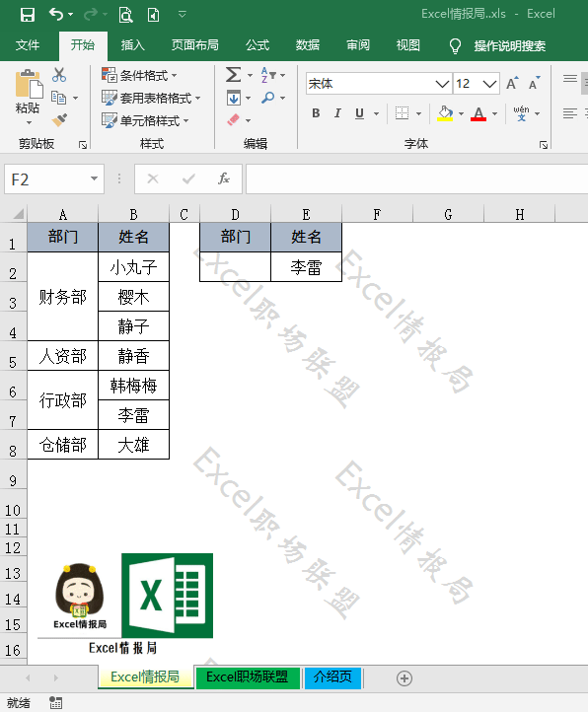Click the Fill down arrow icon
Screen dimensions: 588x712
(234, 98)
